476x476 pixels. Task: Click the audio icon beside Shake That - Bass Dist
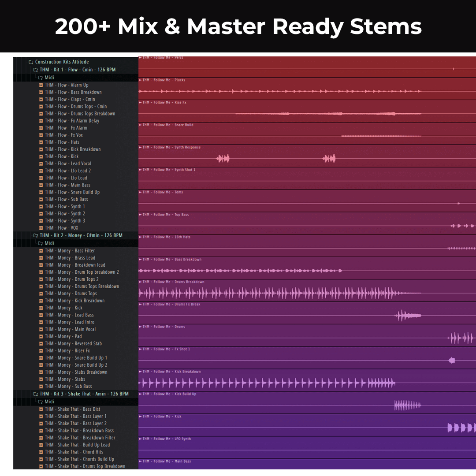click(41, 409)
